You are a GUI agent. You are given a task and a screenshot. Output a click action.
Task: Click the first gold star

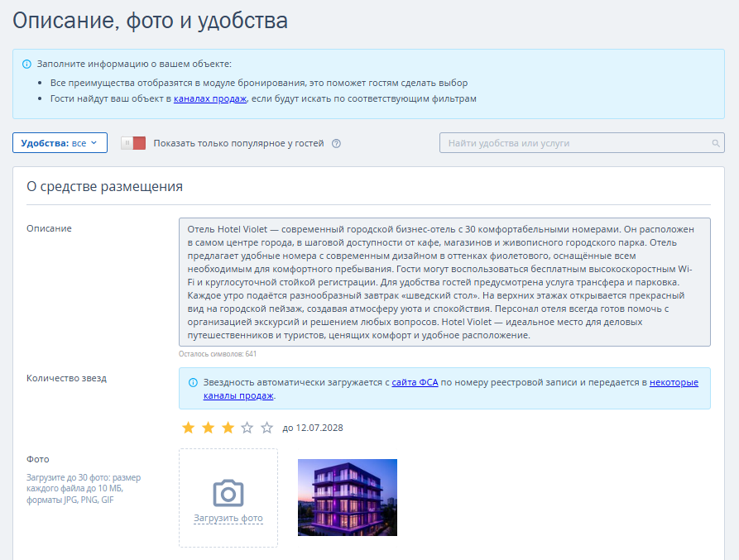(188, 428)
